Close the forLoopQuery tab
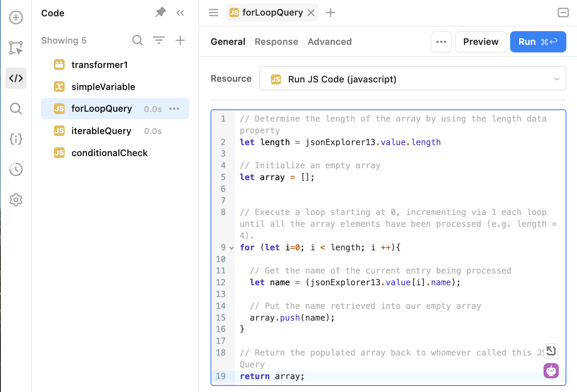 (x=311, y=13)
